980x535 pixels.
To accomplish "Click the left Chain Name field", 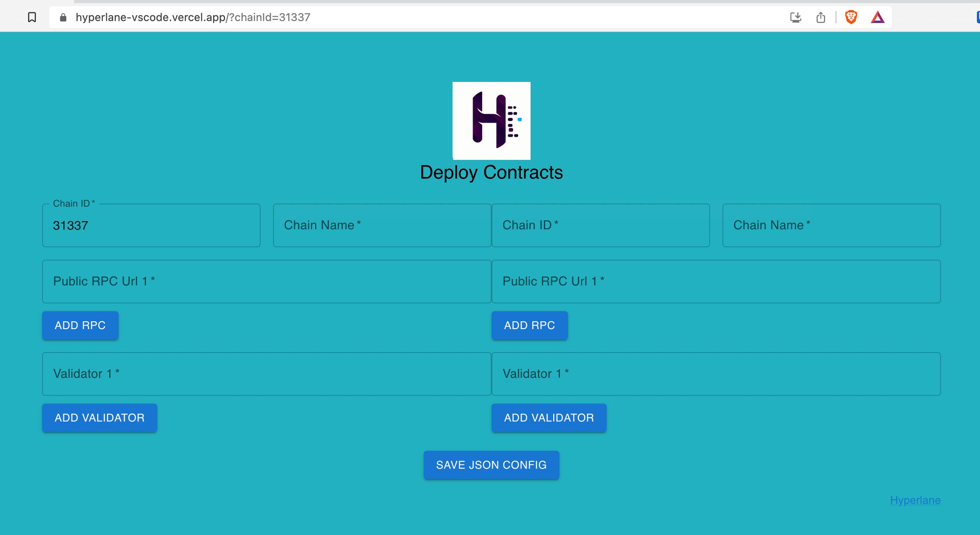I will [x=382, y=225].
